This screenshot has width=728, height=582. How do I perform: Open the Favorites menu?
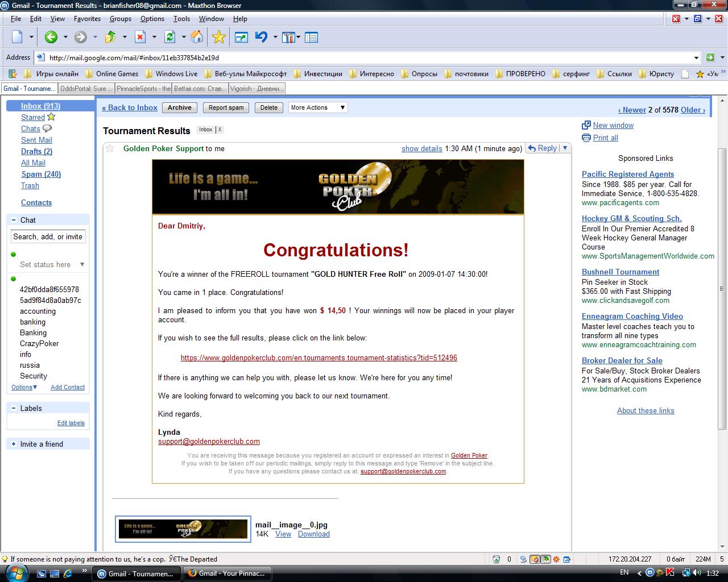[x=87, y=19]
